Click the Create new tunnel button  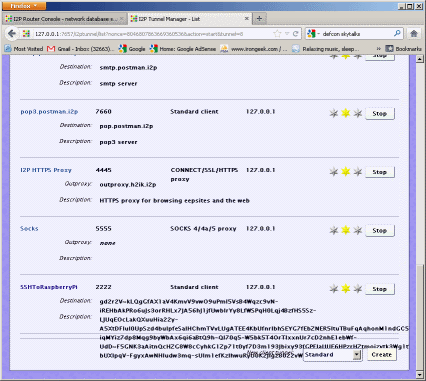tap(382, 355)
